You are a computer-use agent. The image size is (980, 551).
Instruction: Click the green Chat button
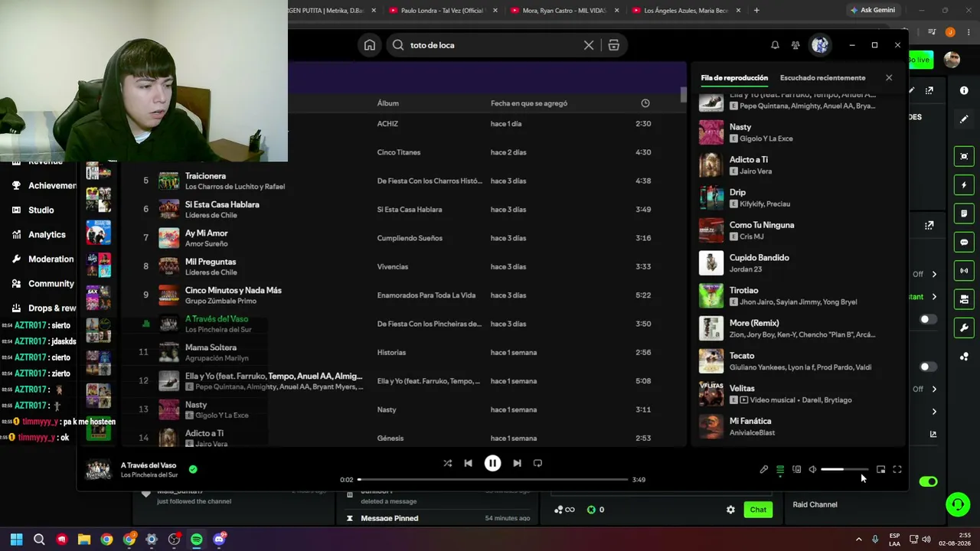point(758,510)
